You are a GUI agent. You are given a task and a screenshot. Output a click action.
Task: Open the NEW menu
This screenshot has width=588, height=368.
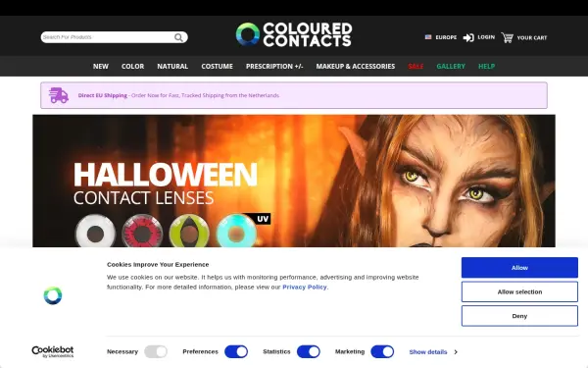(101, 67)
